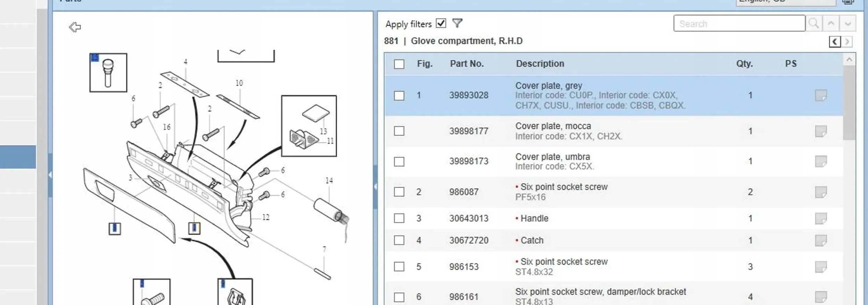The height and width of the screenshot is (305, 868).
Task: Click callout number 13 in the diagram inset
Action: (323, 132)
